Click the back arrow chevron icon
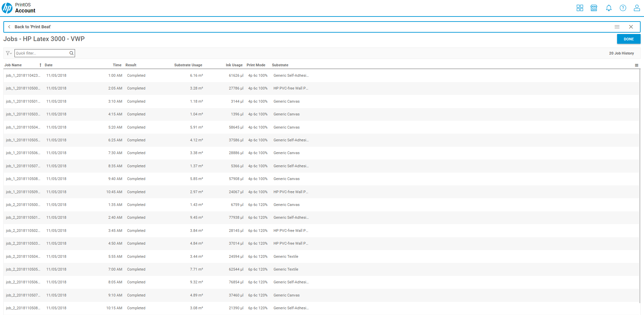This screenshot has height=315, width=644. pos(9,27)
